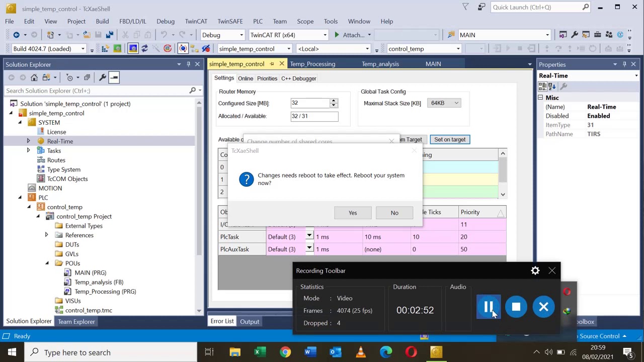Cancel the recording with the X button
This screenshot has height=362, width=644.
tap(544, 307)
